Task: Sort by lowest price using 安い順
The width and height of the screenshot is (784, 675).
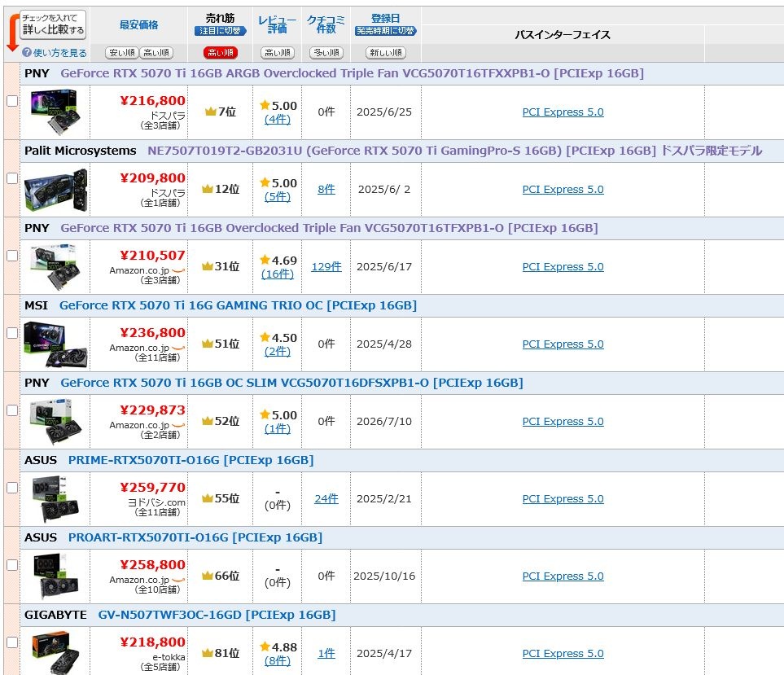Action: point(122,52)
